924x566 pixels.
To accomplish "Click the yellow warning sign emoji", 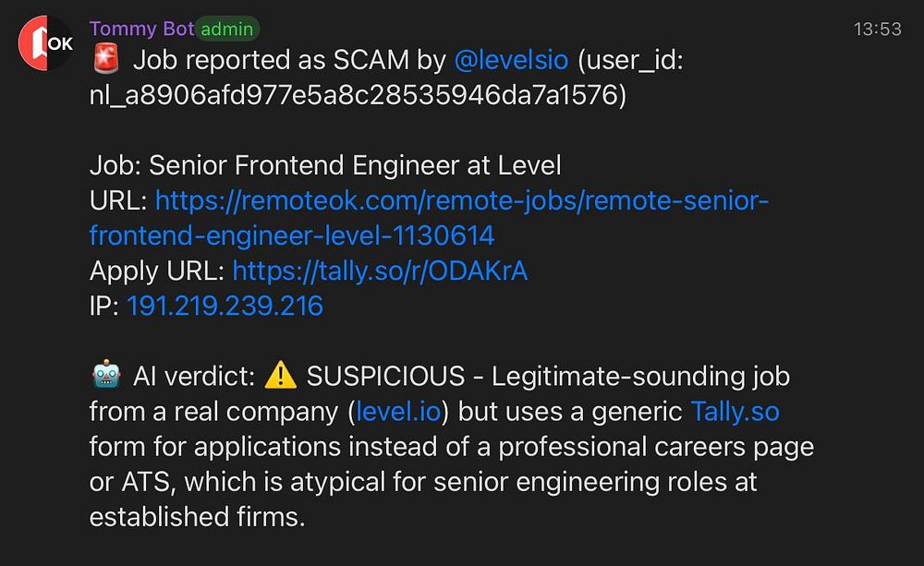I will [280, 376].
